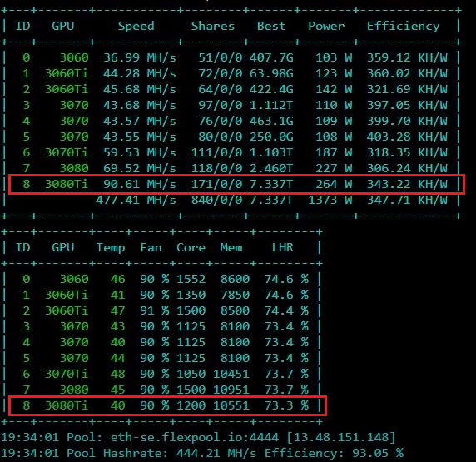Click the 264 W power value
Screen dimensions: 476x462
click(334, 184)
